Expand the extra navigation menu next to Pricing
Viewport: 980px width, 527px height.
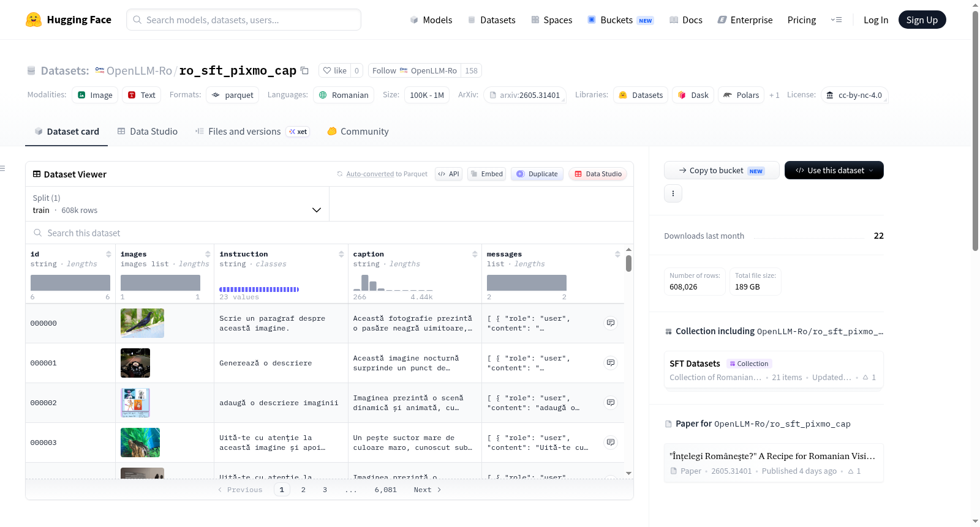tap(836, 20)
